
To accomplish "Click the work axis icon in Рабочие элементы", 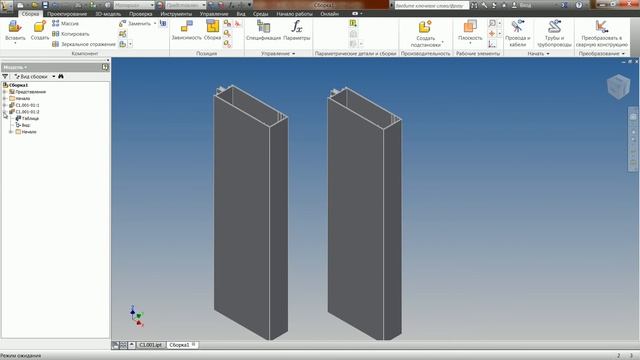I will [x=492, y=24].
